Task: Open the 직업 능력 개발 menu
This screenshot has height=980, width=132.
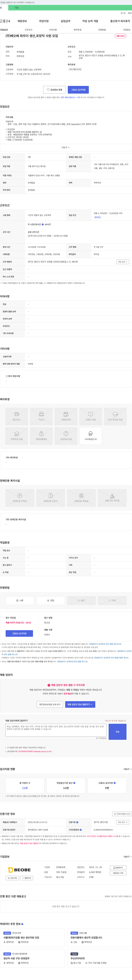Action: pyautogui.click(x=90, y=21)
